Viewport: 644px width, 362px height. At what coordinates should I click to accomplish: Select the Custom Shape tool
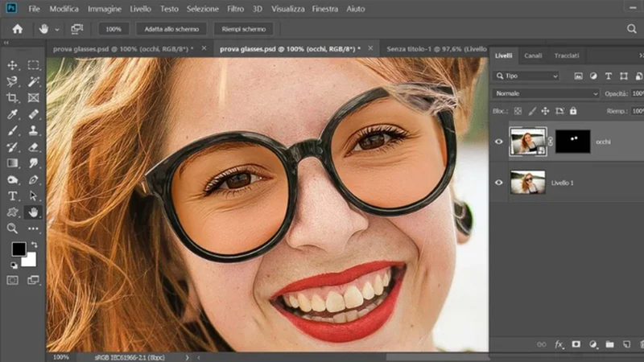pos(12,212)
